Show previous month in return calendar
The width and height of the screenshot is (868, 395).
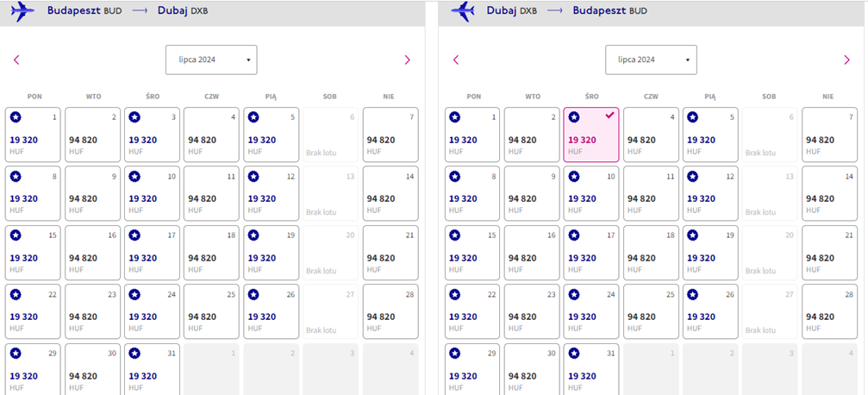point(456,60)
